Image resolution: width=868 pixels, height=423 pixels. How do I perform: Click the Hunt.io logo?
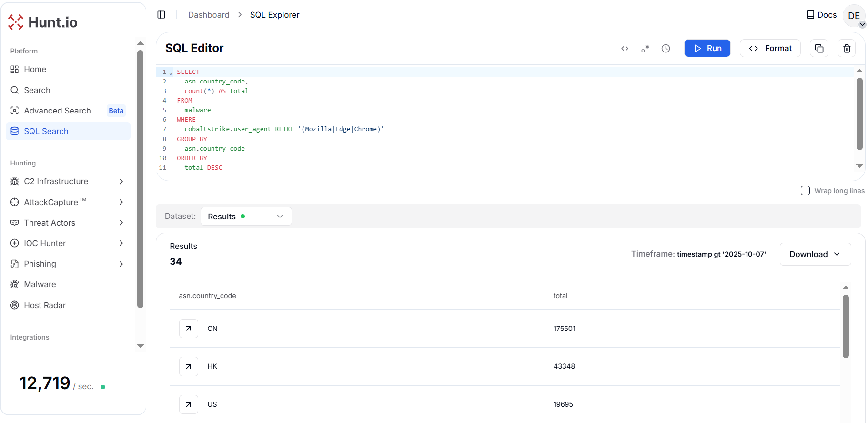click(42, 22)
